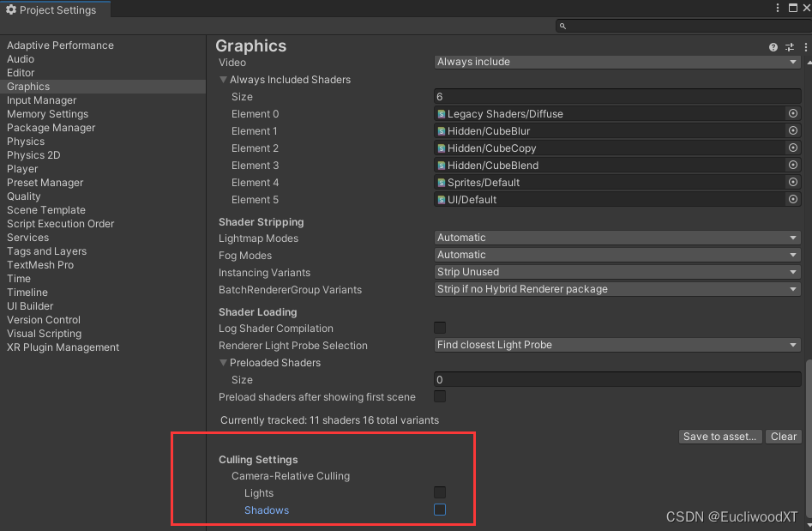The height and width of the screenshot is (531, 812).
Task: Toggle Preload shaders after showing first scene
Action: click(440, 397)
